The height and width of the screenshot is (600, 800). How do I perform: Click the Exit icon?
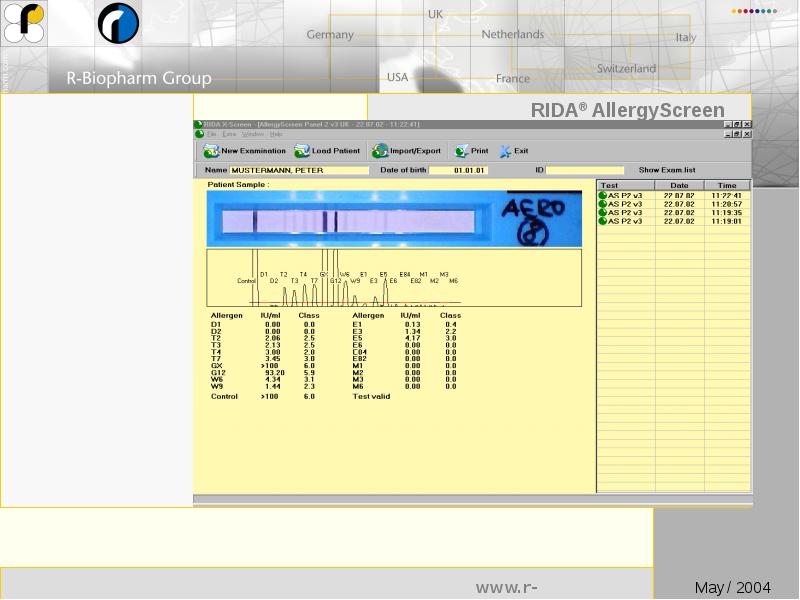pyautogui.click(x=505, y=151)
